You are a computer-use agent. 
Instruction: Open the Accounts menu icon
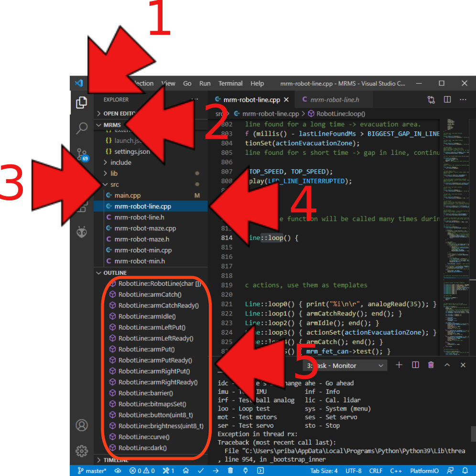(x=81, y=425)
